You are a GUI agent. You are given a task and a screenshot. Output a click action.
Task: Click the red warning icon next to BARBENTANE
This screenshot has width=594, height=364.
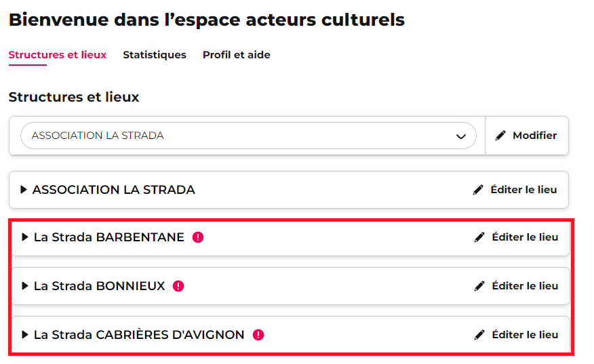[x=198, y=237]
